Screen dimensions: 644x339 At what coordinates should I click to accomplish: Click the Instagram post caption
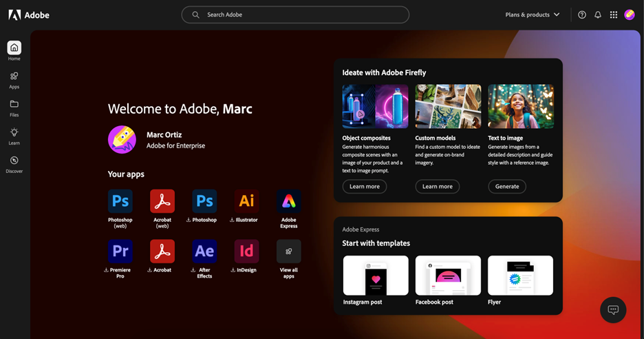pos(362,302)
